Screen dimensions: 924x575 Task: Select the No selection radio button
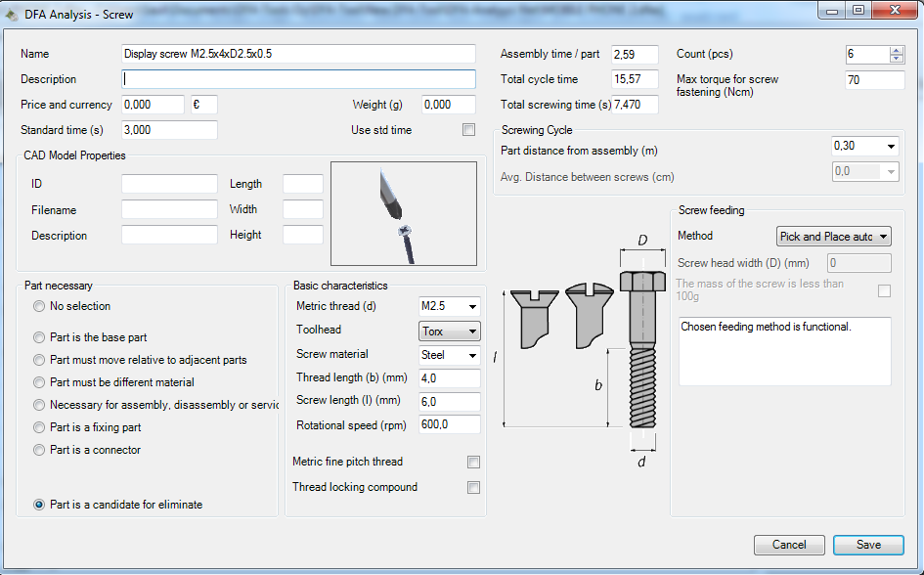(x=39, y=306)
